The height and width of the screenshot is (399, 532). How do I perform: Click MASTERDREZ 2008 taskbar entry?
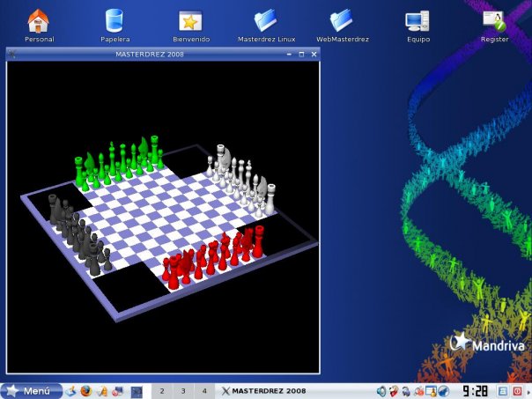pos(264,391)
